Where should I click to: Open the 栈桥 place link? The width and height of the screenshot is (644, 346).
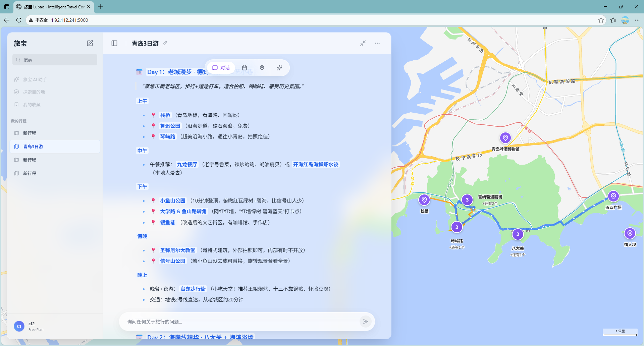pyautogui.click(x=165, y=115)
